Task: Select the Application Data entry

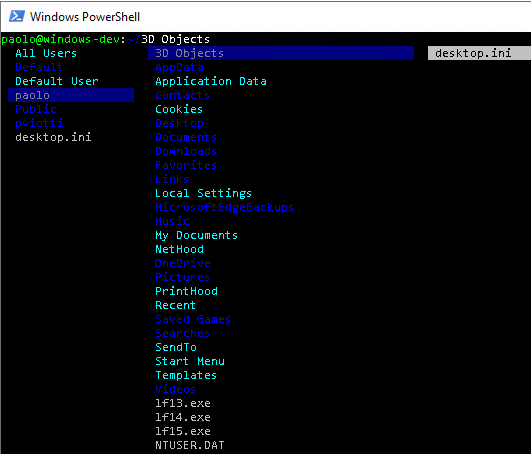Action: click(211, 81)
